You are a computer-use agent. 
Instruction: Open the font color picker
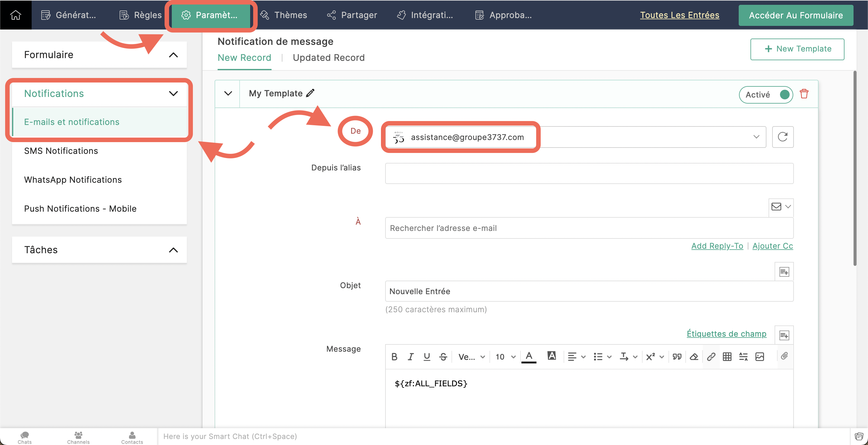tap(529, 356)
